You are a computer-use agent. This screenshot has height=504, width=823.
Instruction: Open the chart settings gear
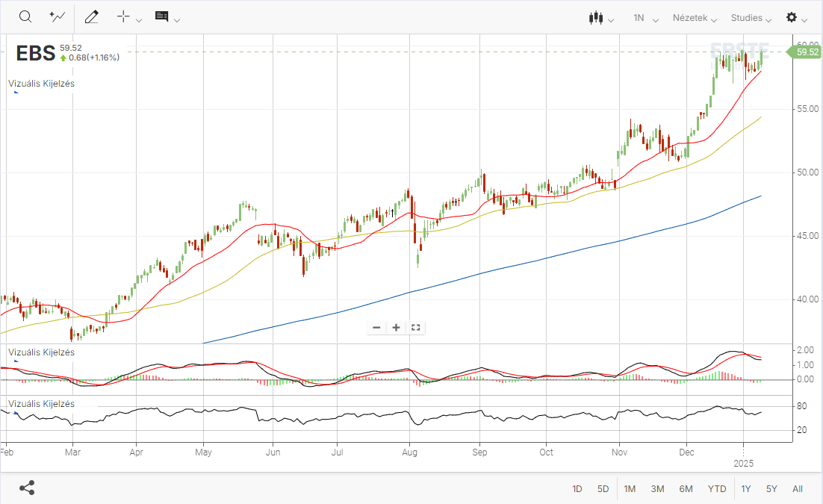point(791,17)
